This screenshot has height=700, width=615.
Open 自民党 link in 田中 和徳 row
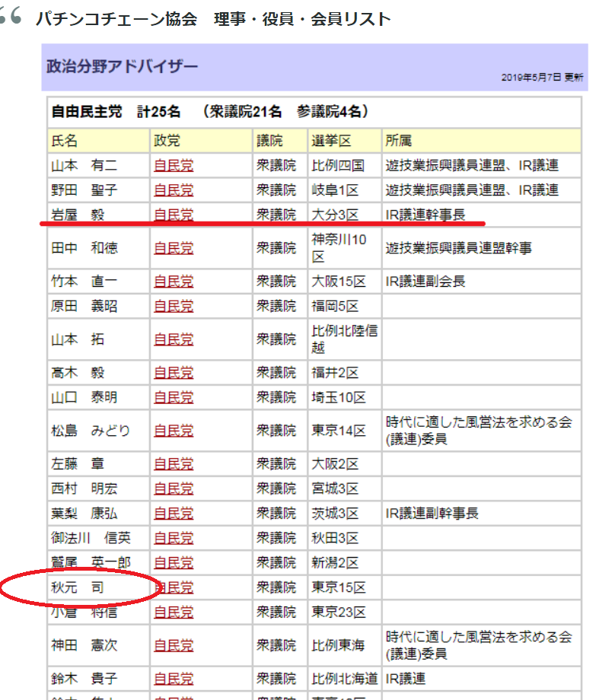tap(174, 248)
